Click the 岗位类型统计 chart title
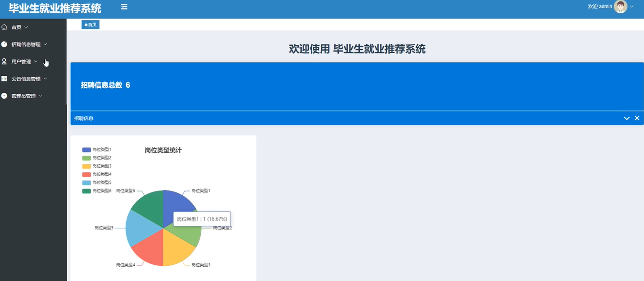Viewport: 644px width, 281px height. click(163, 151)
